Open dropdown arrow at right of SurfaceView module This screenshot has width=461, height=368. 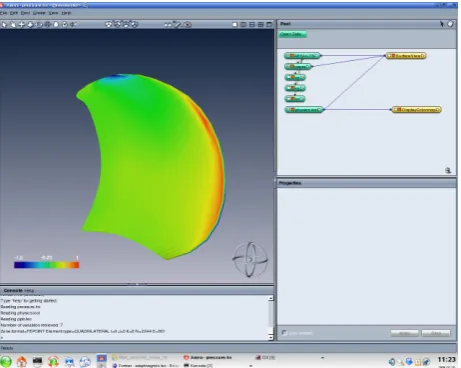point(423,56)
